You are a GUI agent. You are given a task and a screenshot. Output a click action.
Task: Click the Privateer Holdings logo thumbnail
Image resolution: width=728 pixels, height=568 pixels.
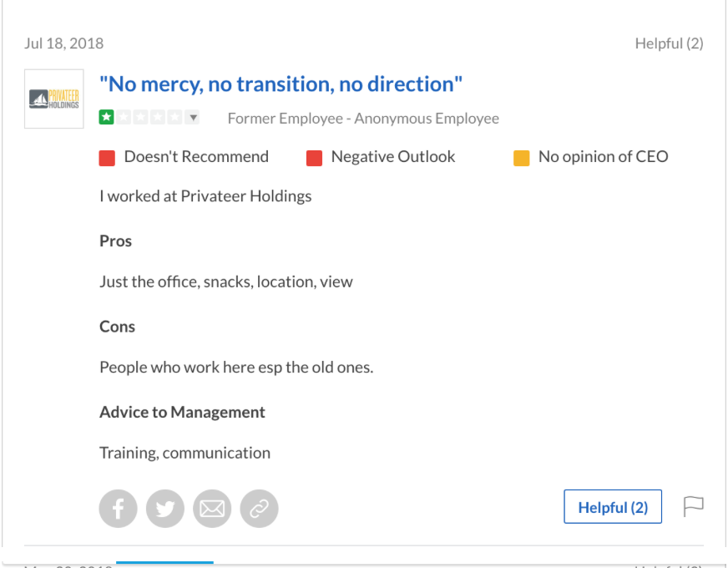[x=54, y=99]
